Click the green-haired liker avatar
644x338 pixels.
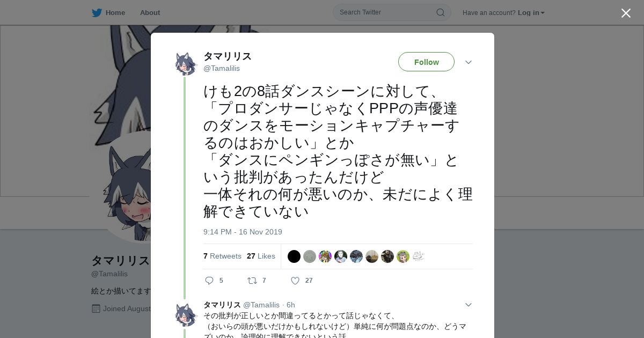(403, 256)
